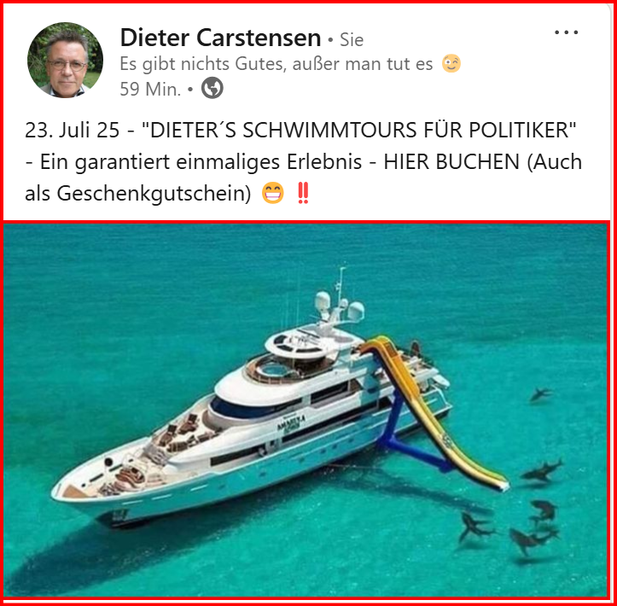
Task: Click the red double exclamation mark emoji
Action: point(303,193)
